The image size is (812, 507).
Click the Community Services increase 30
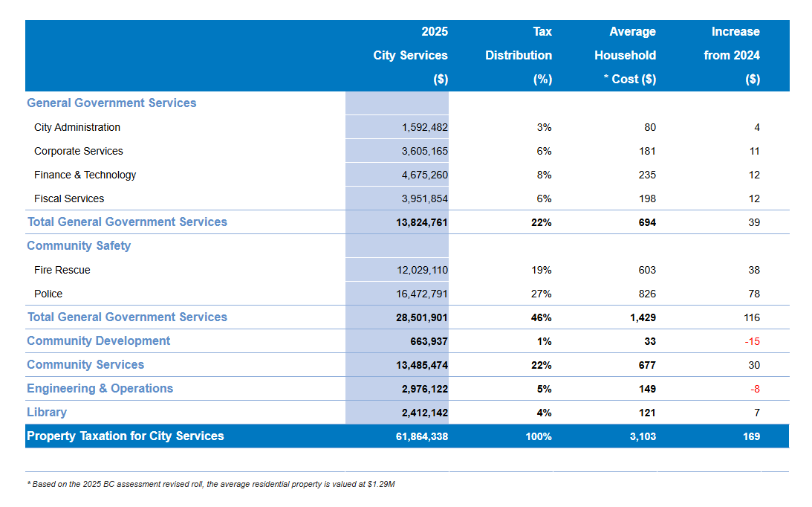pos(754,366)
